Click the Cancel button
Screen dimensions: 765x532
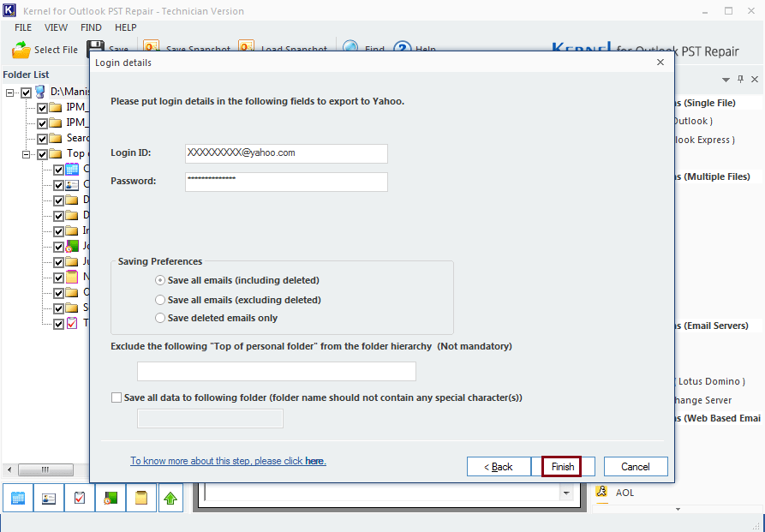coord(636,467)
